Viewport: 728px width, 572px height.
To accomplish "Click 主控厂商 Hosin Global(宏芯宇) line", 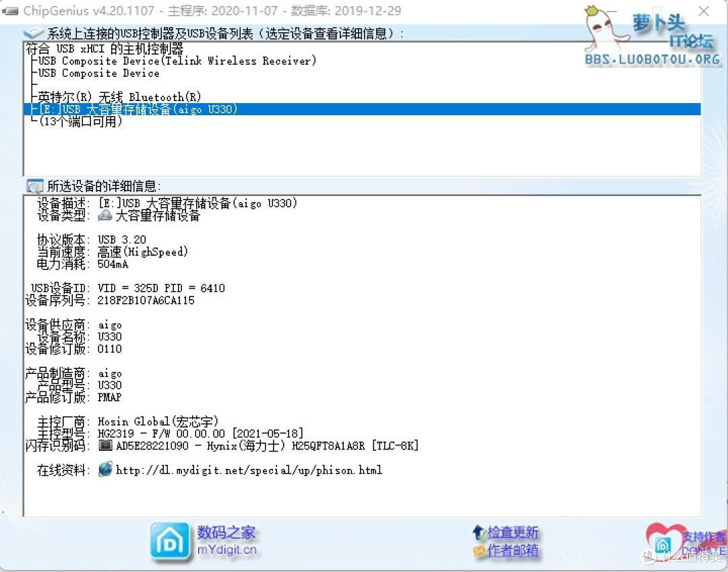I will point(158,421).
